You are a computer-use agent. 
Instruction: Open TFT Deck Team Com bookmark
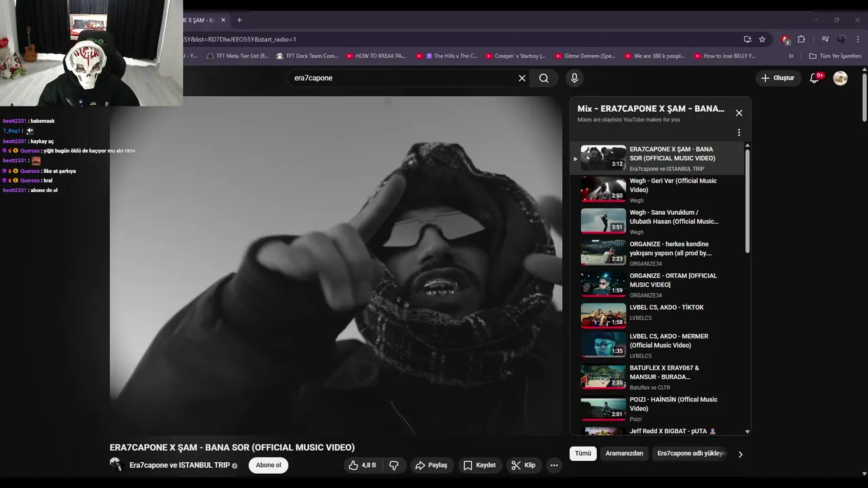click(x=307, y=56)
